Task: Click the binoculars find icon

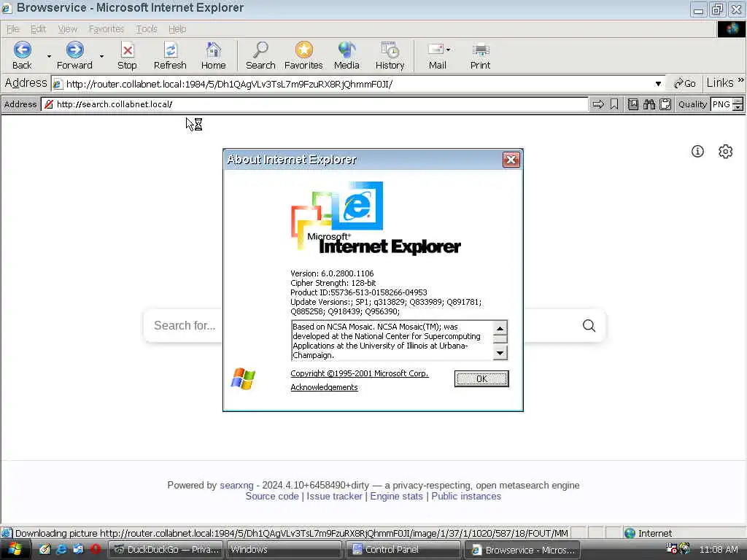Action: point(649,104)
